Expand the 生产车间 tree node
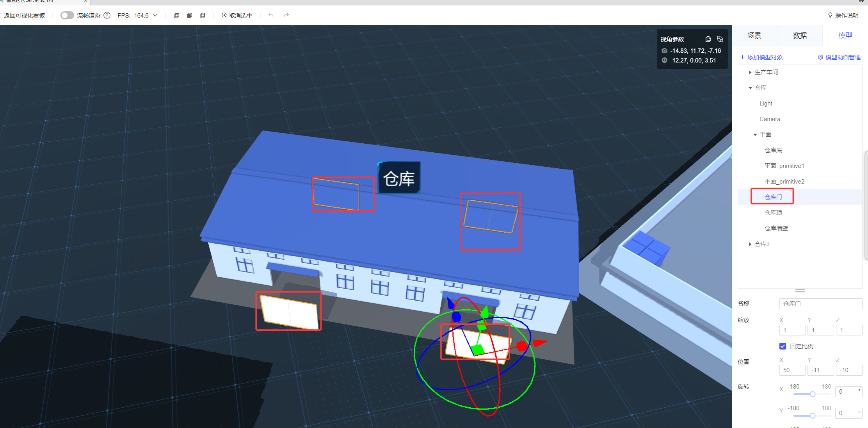The width and height of the screenshot is (868, 428). pos(750,72)
